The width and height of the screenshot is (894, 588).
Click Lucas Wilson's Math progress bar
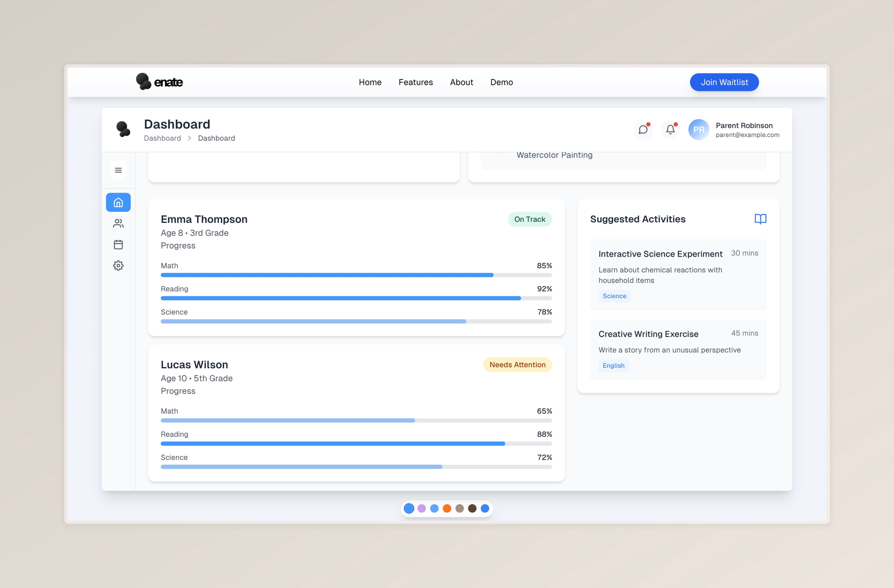click(x=356, y=420)
